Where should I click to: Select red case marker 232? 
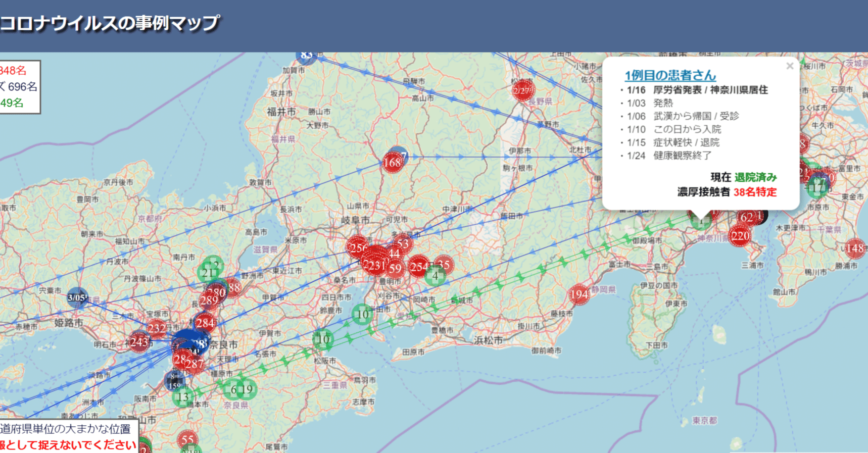[x=157, y=329]
